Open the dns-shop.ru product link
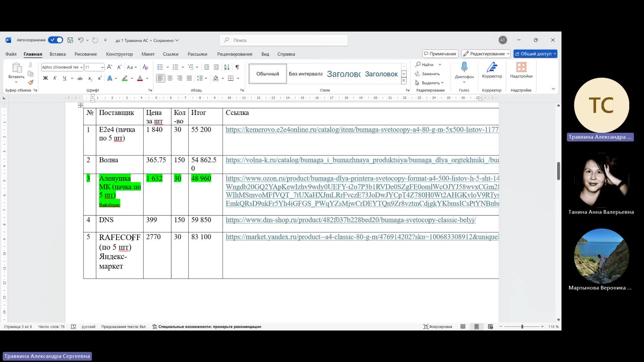This screenshot has height=362, width=644. pos(351,220)
